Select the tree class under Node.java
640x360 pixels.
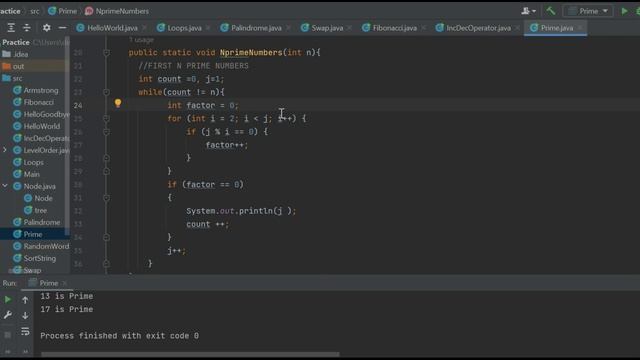click(36, 210)
